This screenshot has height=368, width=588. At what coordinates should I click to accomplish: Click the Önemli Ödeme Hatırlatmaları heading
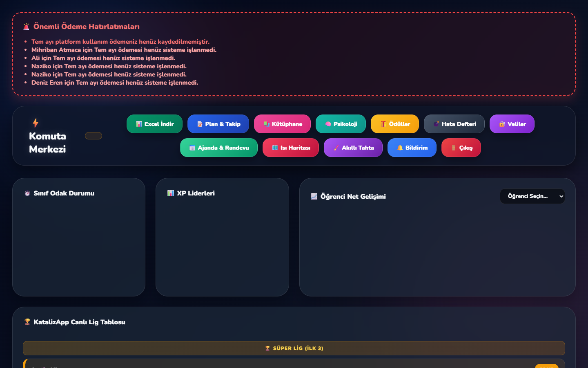coord(87,27)
